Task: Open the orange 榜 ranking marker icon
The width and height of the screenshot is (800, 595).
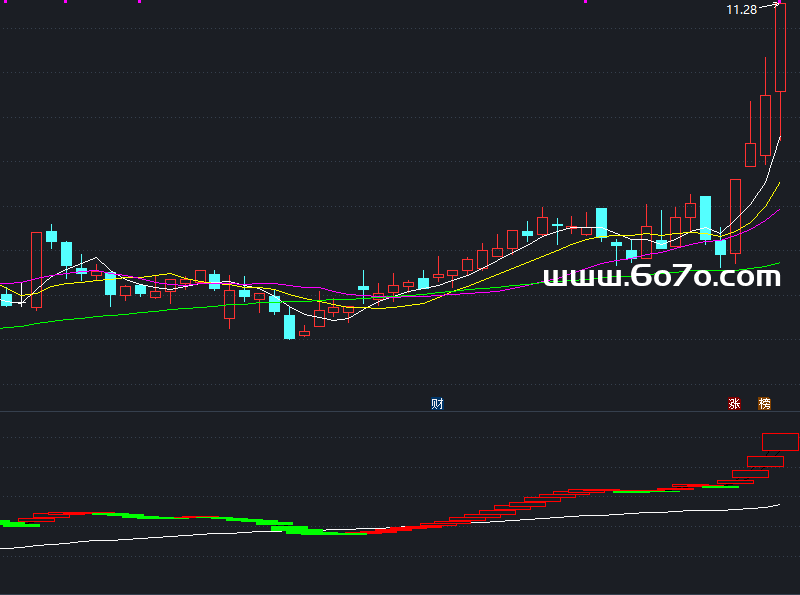Action: coord(765,404)
